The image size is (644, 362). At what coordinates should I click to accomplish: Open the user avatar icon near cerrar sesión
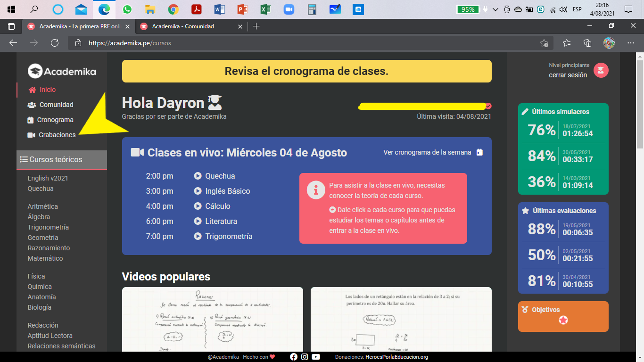[x=601, y=70]
